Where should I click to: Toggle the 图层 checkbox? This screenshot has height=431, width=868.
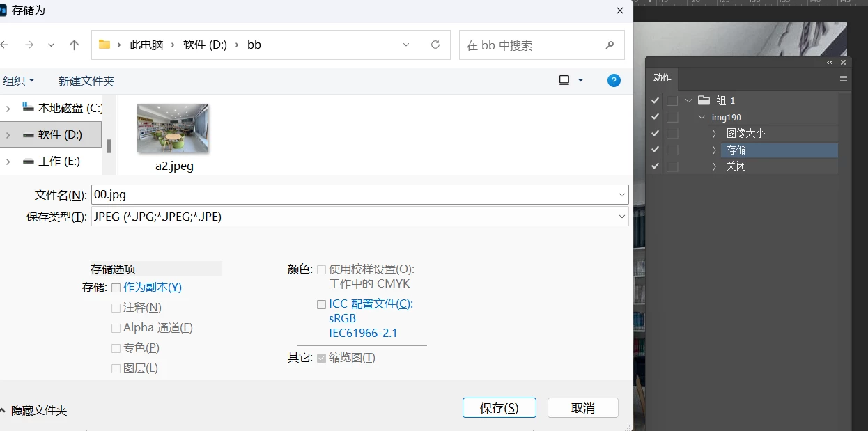pos(116,368)
